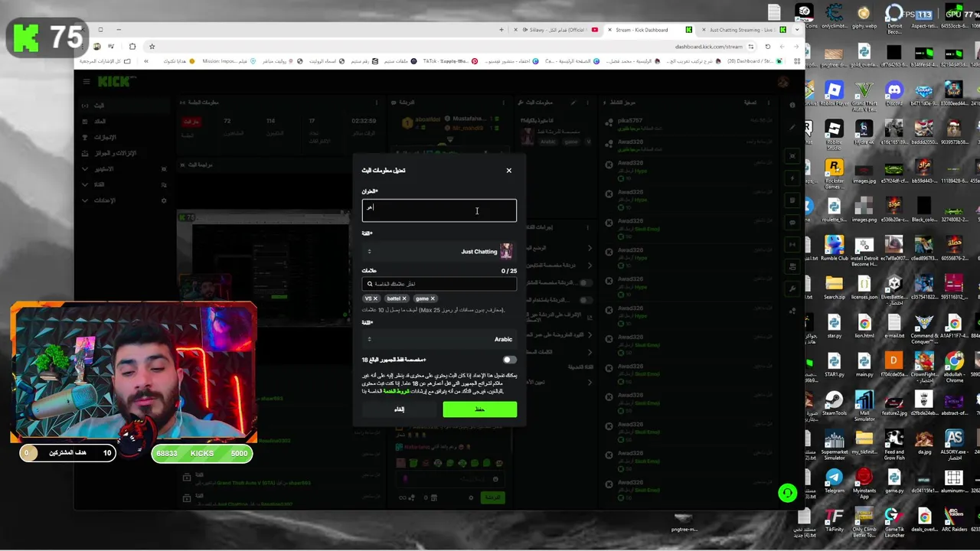The width and height of the screenshot is (980, 551).
Task: Open GameTik Launcher desktop shortcut
Action: click(893, 522)
